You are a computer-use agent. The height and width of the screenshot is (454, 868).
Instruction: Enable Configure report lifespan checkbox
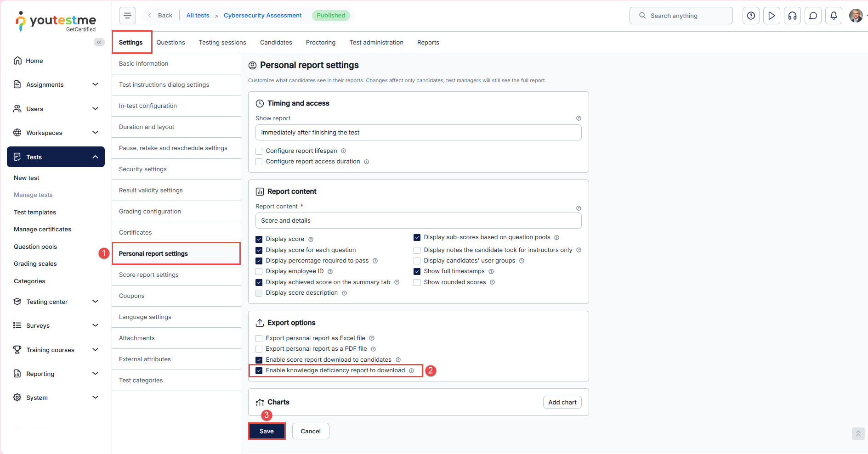[x=259, y=151]
